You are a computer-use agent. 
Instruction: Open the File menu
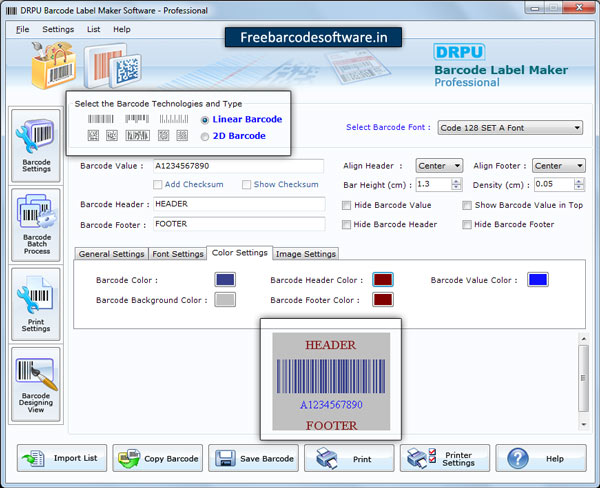click(x=23, y=29)
